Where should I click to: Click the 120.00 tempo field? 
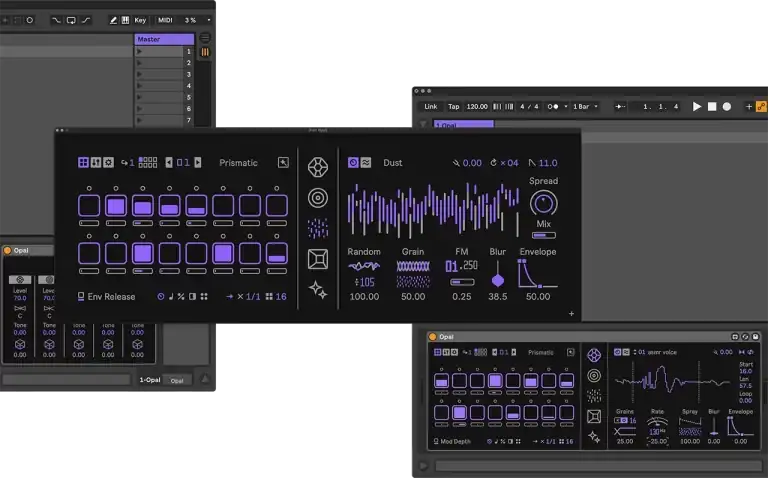click(477, 106)
